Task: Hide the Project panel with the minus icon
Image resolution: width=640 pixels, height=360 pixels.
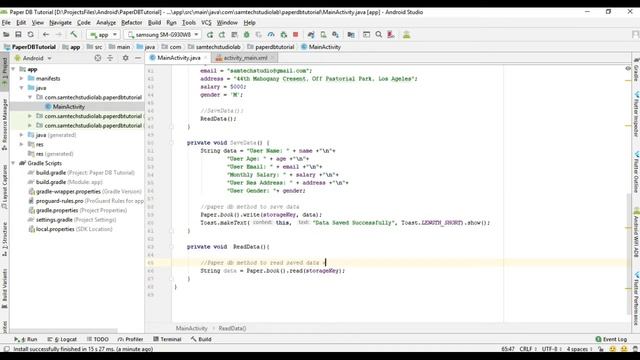Action: pyautogui.click(x=138, y=58)
